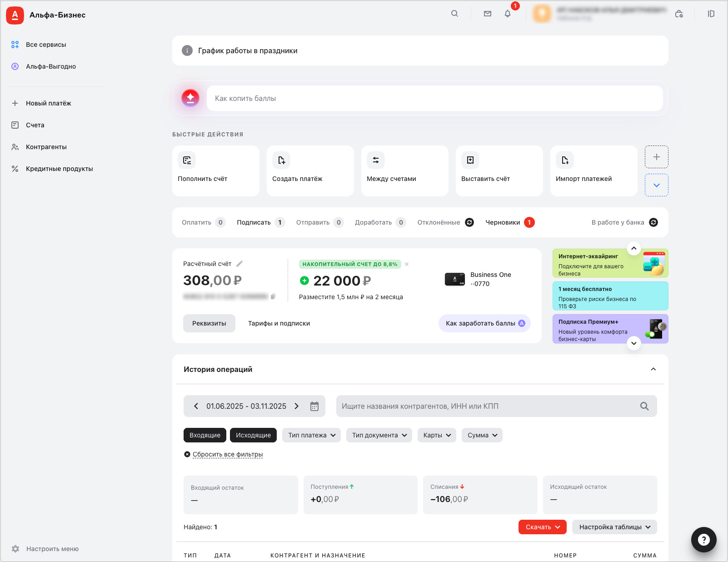The width and height of the screenshot is (728, 562).
Task: Click the Реквизиты button
Action: pyautogui.click(x=209, y=323)
